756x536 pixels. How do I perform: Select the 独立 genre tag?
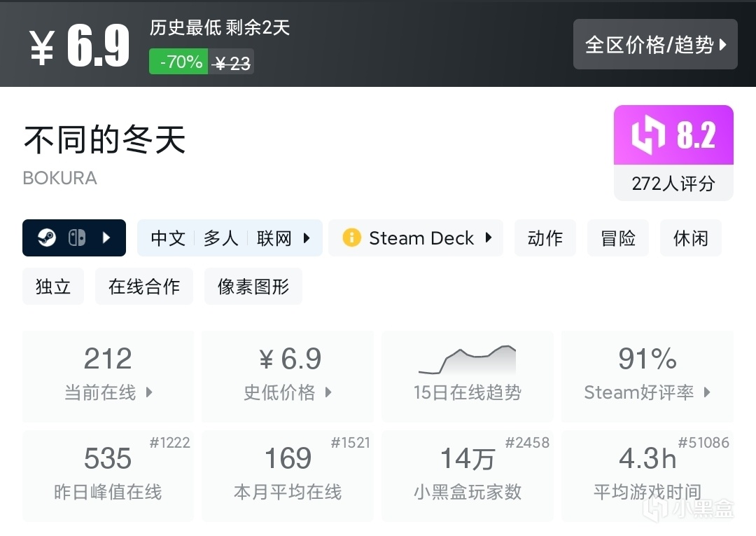(x=53, y=287)
